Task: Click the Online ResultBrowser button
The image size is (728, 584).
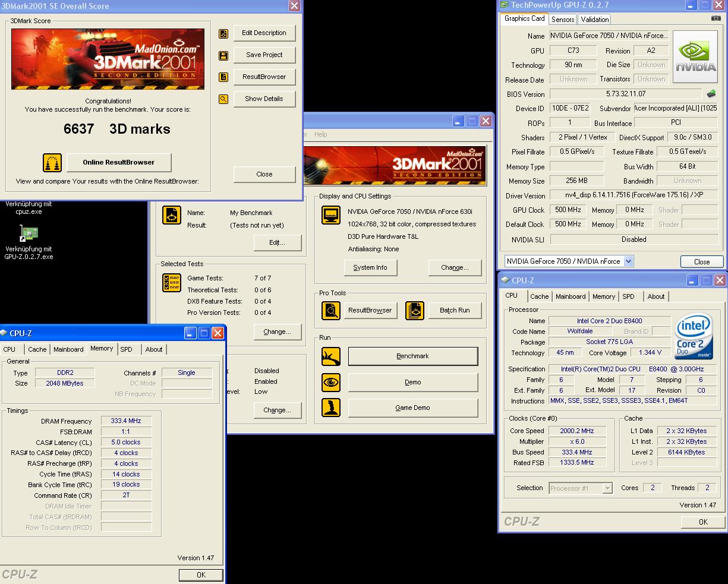Action: point(118,162)
